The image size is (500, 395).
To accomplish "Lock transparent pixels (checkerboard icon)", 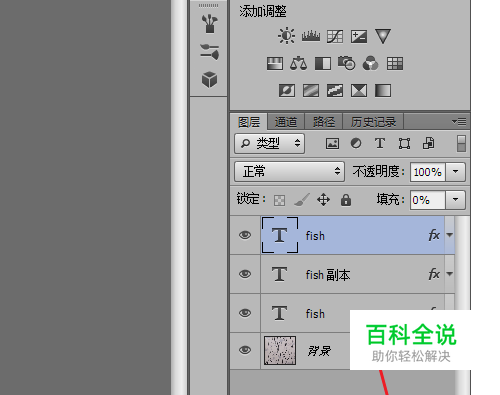I will tap(279, 200).
